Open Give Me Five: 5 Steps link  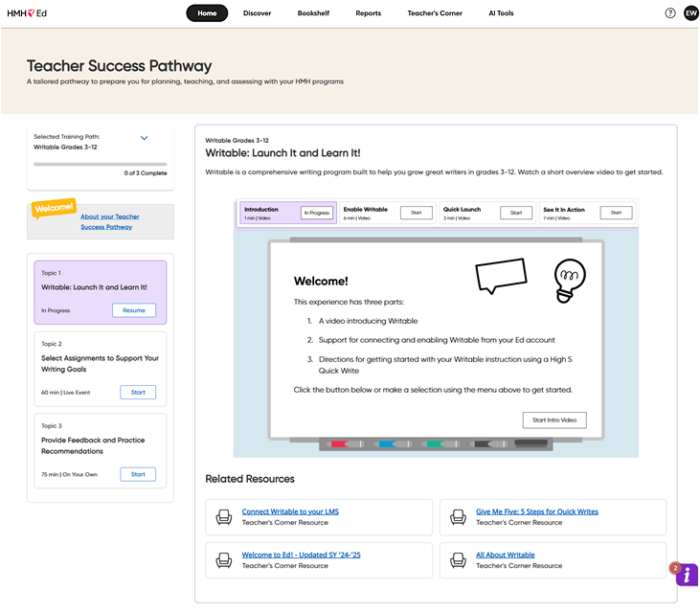pyautogui.click(x=537, y=511)
